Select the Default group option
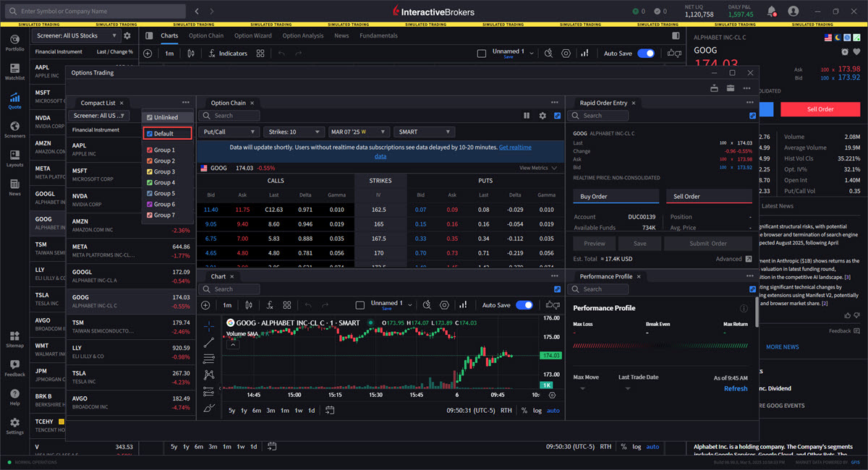 (x=167, y=134)
